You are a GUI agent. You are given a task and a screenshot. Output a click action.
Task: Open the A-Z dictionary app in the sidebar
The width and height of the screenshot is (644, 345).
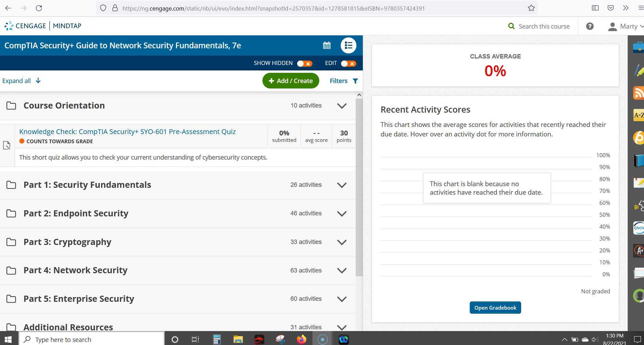point(639,115)
